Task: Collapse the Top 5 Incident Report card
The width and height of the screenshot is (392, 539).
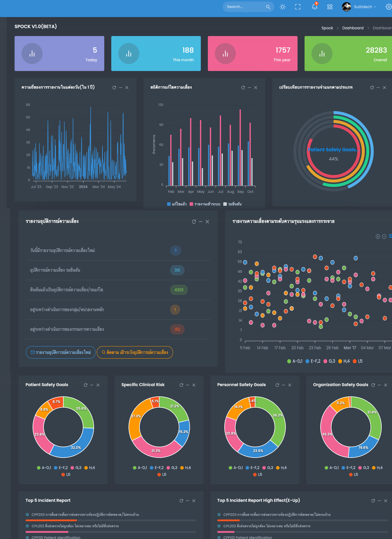Action: tap(187, 501)
